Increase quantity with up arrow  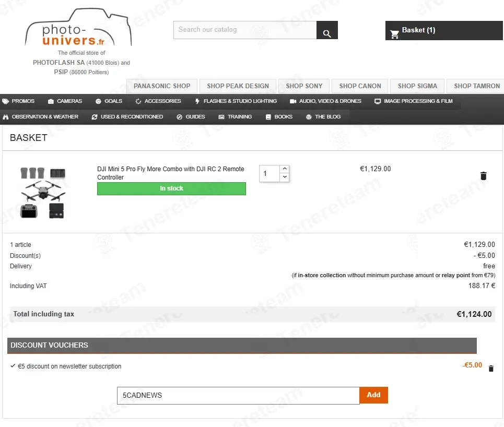(x=285, y=169)
